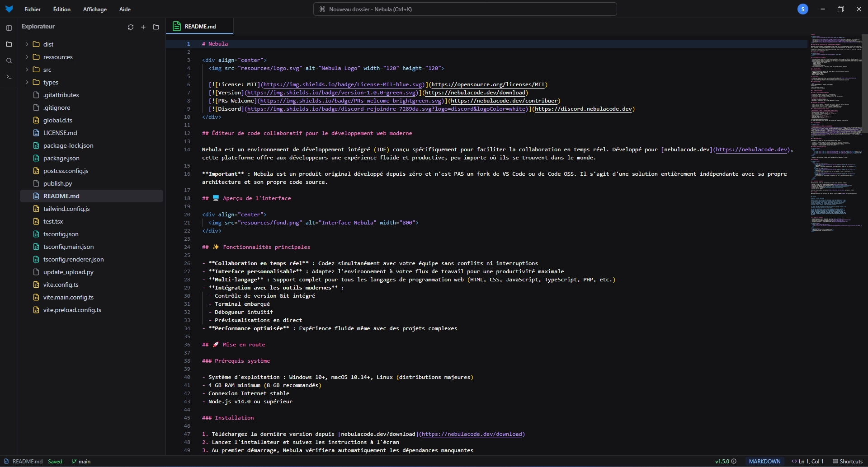
Task: Expand the types folder
Action: pos(51,82)
